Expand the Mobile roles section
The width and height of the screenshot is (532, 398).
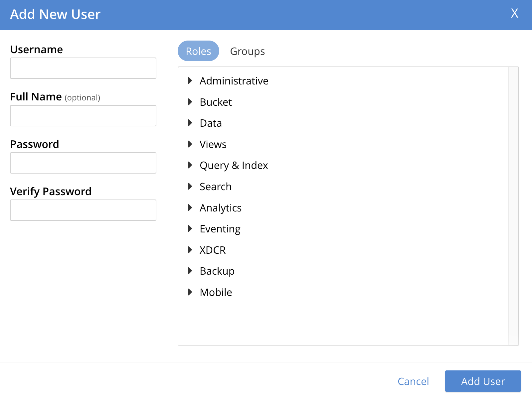[x=190, y=292]
